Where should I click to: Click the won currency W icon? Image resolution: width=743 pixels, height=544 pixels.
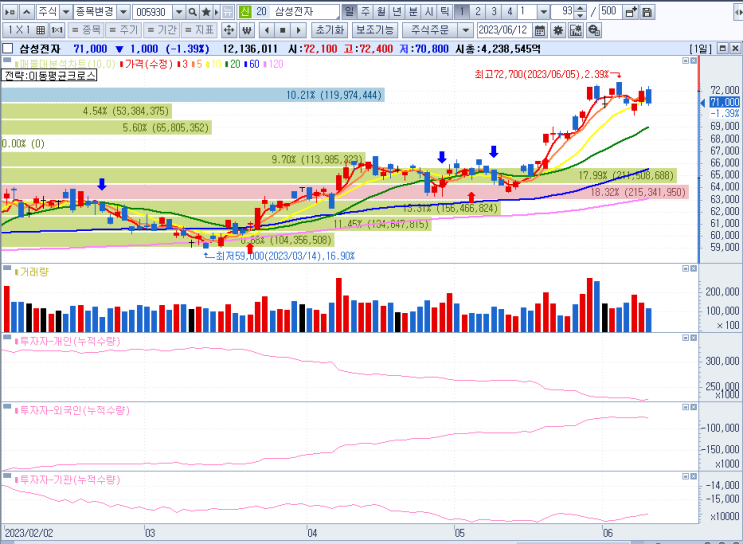click(246, 30)
